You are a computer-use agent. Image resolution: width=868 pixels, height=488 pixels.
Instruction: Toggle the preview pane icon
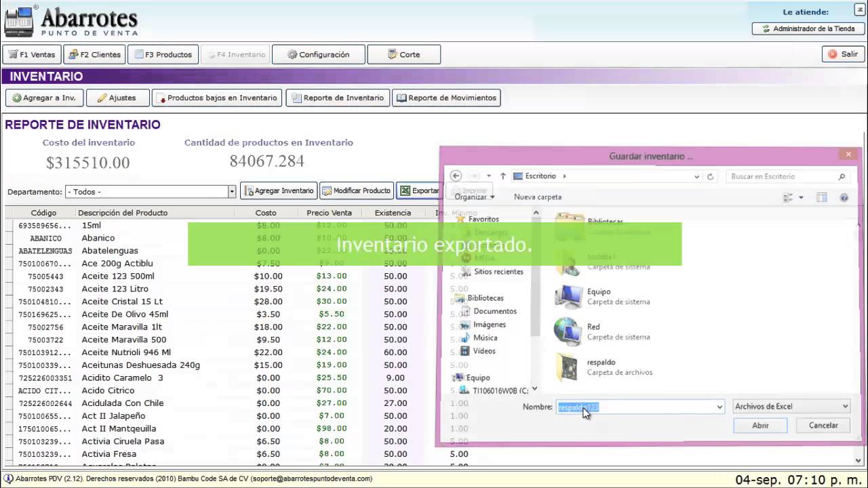point(822,198)
